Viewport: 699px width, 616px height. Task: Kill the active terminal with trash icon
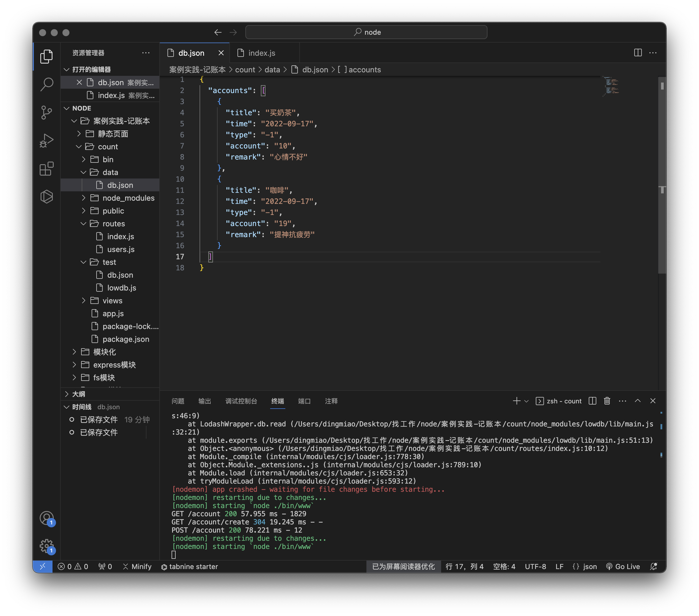[x=607, y=401]
